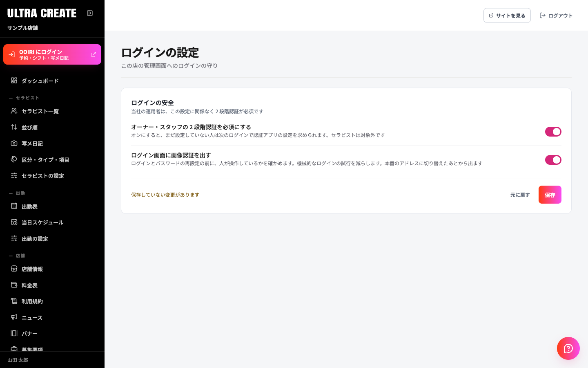Click the サイトを見る external link icon

[x=491, y=16]
